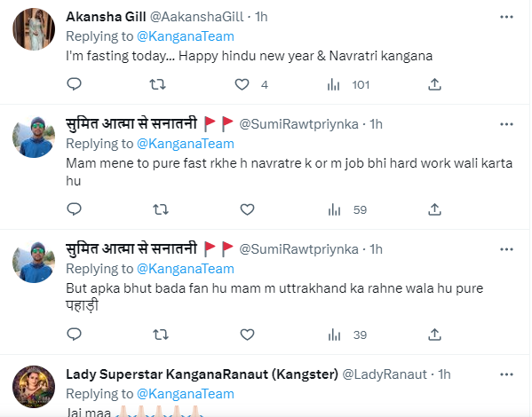View analytics showing 101 views

(348, 85)
